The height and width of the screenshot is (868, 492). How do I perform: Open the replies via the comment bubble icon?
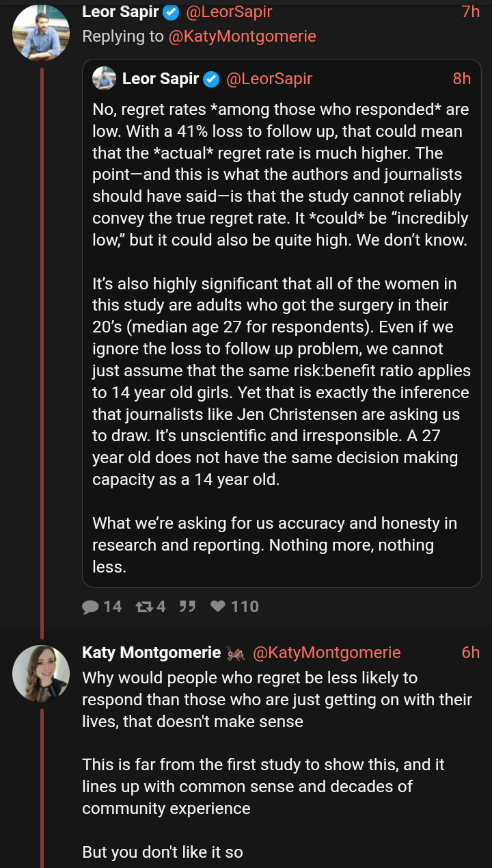click(x=91, y=607)
